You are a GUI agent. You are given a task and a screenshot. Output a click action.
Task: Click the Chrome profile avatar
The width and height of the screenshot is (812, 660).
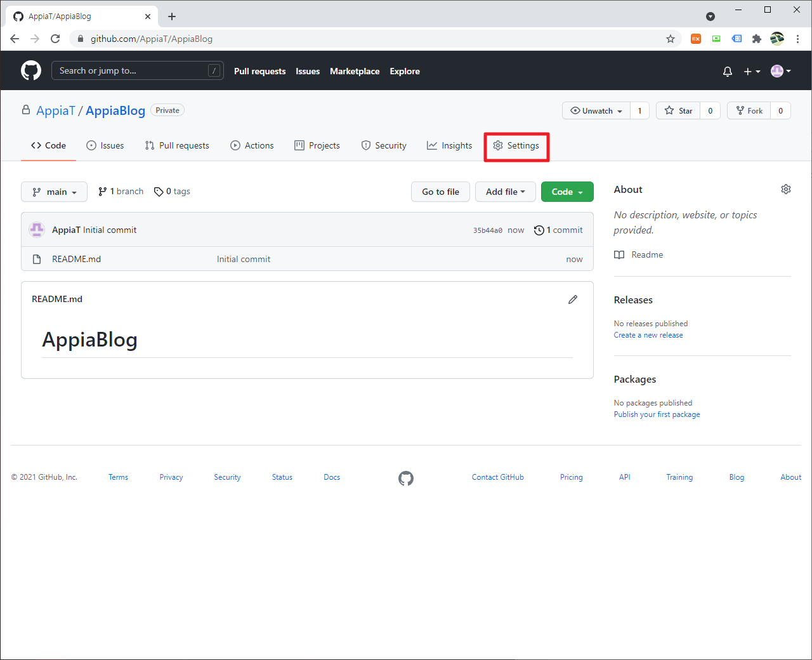[777, 39]
